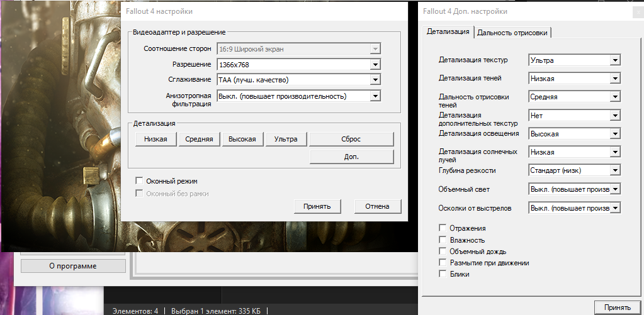
Task: Expand the Сглаживание anti-aliasing dropdown
Action: pyautogui.click(x=299, y=80)
